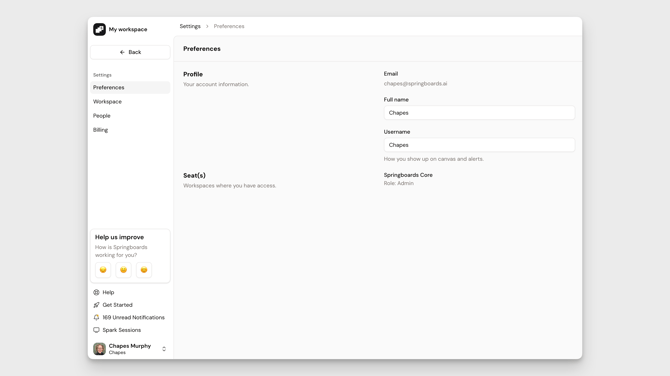Click 'Workspaces where you have access' text
This screenshot has width=670, height=376.
coord(229,185)
